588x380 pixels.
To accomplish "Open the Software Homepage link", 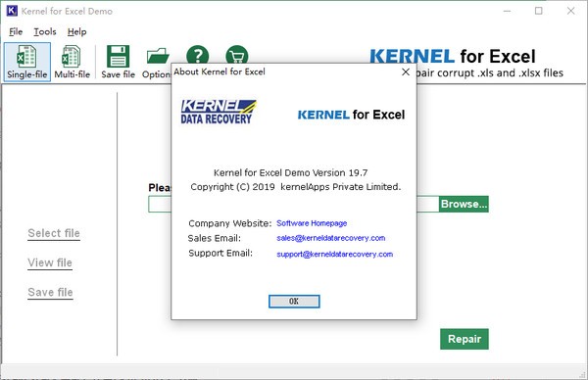I will (x=312, y=223).
